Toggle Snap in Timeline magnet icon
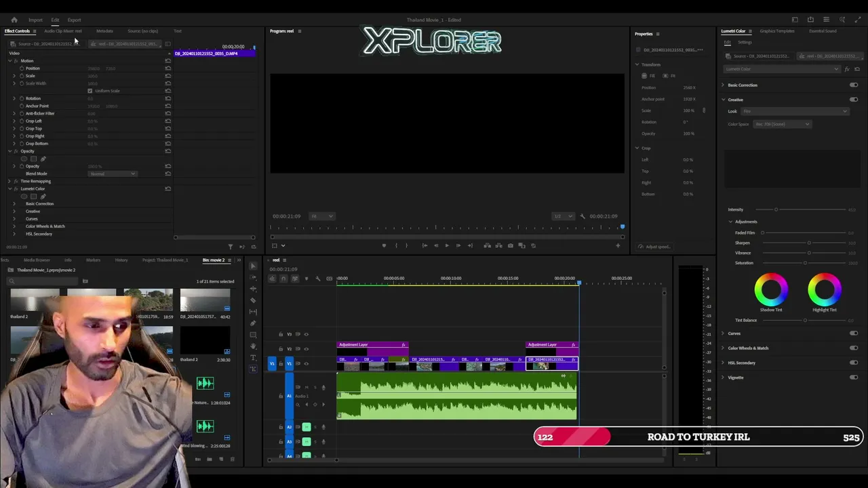Image resolution: width=868 pixels, height=488 pixels. pyautogui.click(x=283, y=279)
